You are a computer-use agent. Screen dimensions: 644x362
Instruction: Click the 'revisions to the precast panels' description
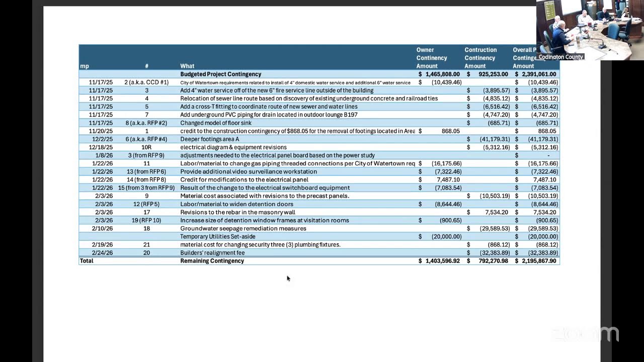[x=265, y=196]
